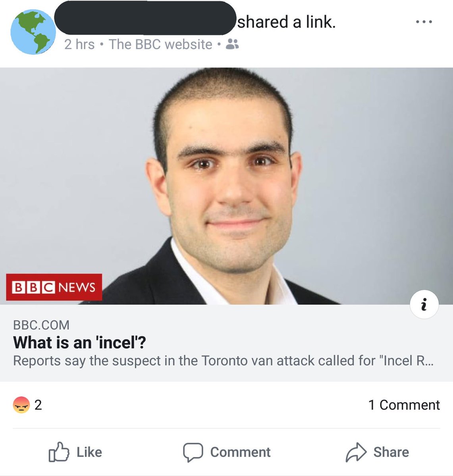
Task: Open the three-dot post options menu
Action: point(424,22)
